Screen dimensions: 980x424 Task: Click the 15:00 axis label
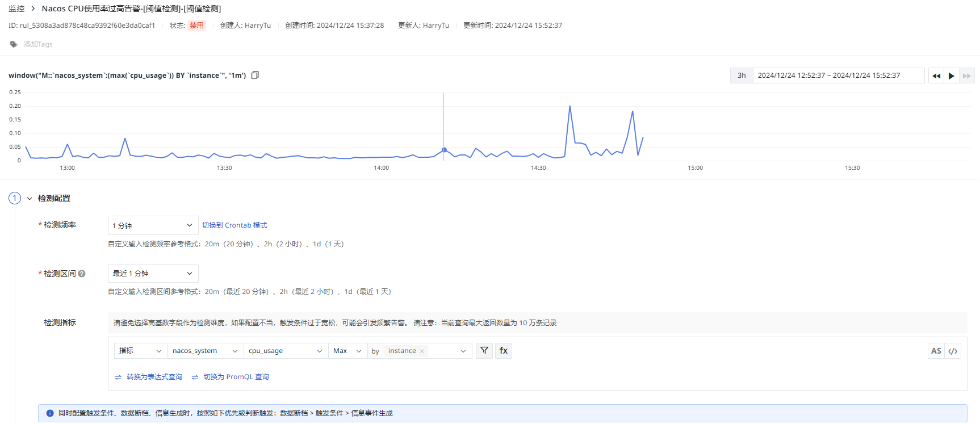[x=696, y=168]
